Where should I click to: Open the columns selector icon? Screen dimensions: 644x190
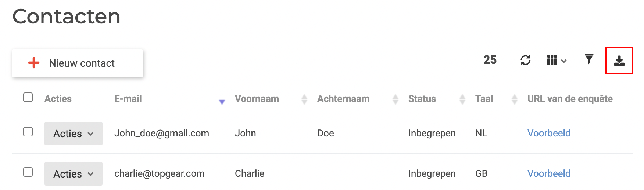tap(557, 60)
